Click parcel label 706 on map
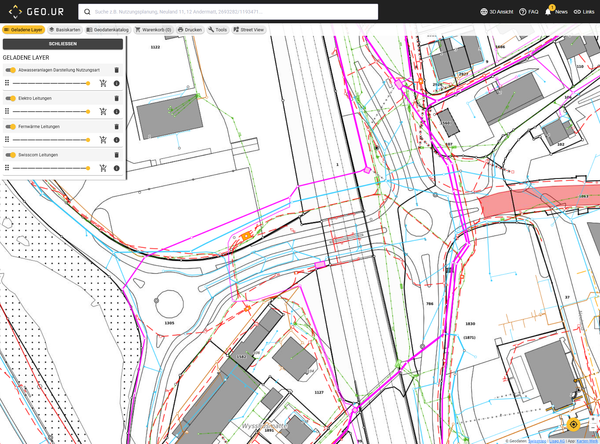The image size is (600, 444). point(430,304)
